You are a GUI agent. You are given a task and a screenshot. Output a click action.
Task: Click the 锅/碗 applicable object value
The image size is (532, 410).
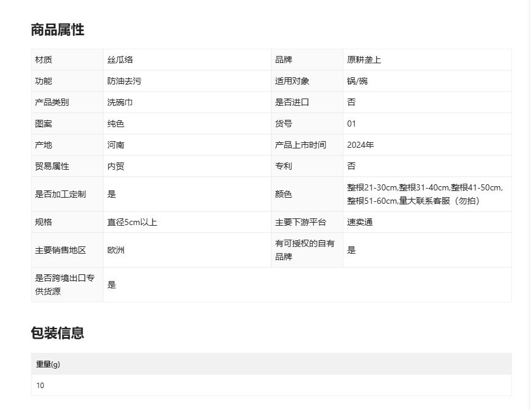pos(357,81)
